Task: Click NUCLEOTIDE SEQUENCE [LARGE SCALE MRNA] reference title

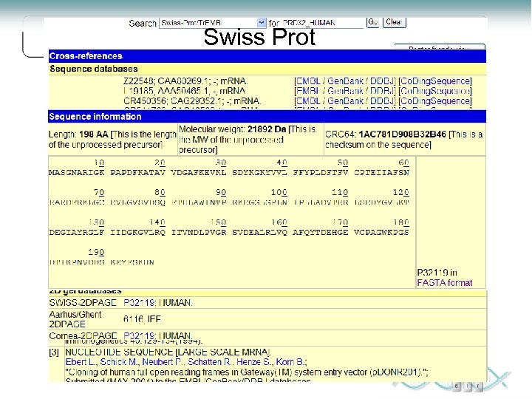Action: click(168, 352)
